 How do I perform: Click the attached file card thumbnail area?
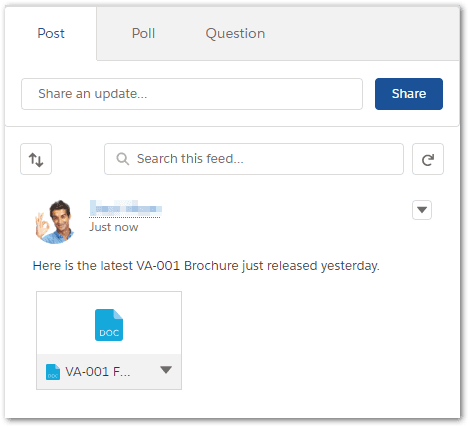tap(109, 323)
